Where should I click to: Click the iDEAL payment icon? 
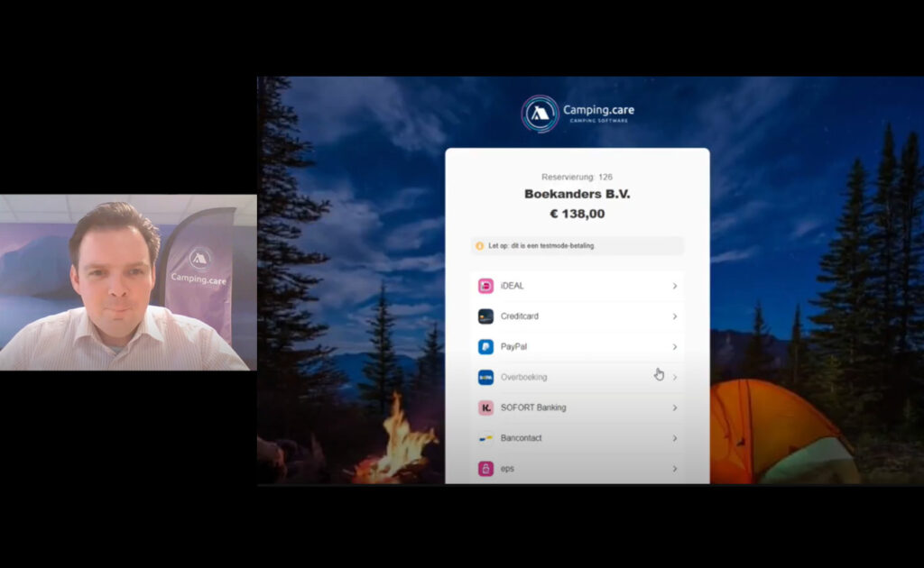(485, 286)
